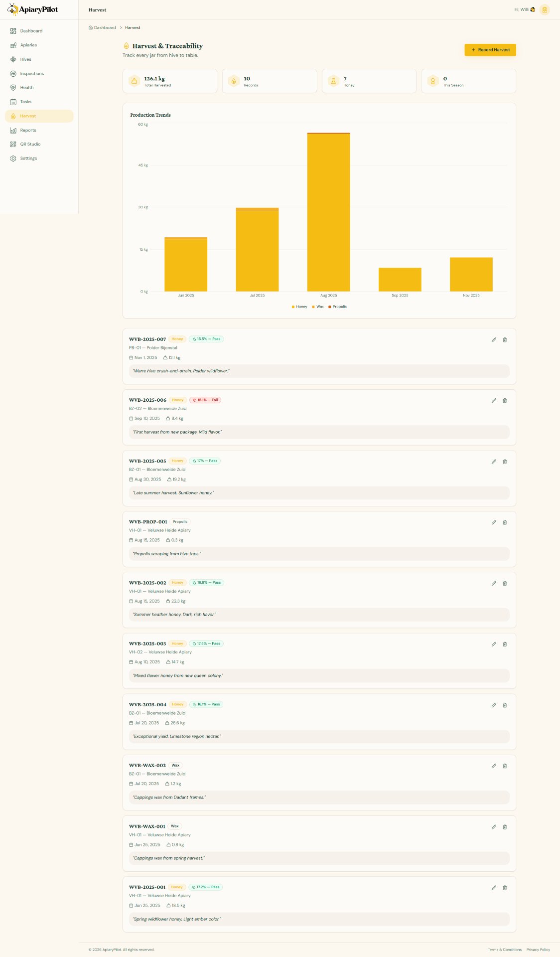Delete harvest record WVB-2025-003

click(x=505, y=644)
